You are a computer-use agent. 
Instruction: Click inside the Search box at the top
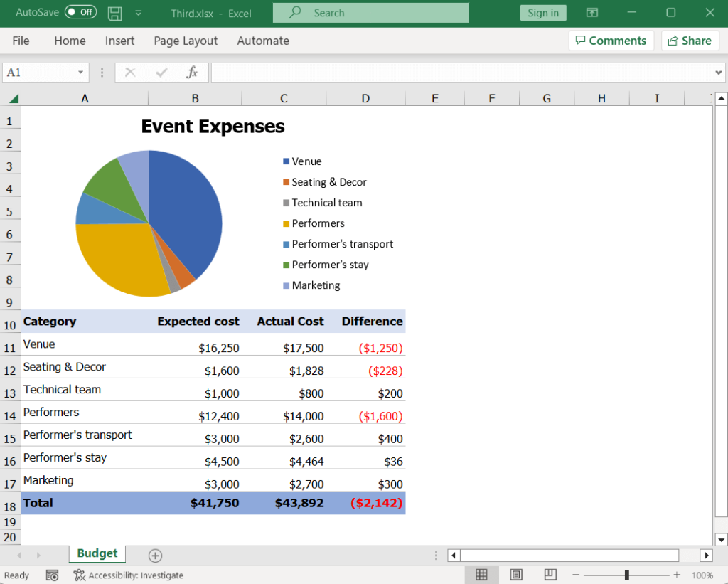click(x=370, y=12)
